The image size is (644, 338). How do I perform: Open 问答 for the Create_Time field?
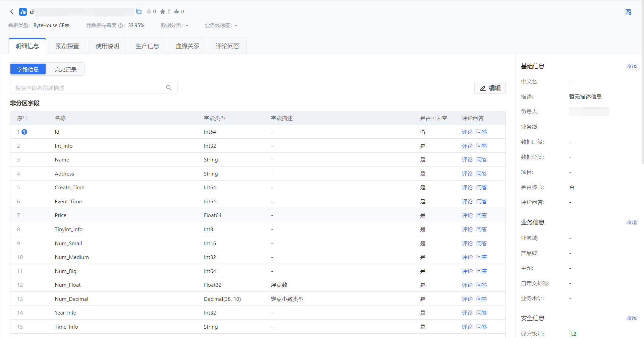point(482,188)
